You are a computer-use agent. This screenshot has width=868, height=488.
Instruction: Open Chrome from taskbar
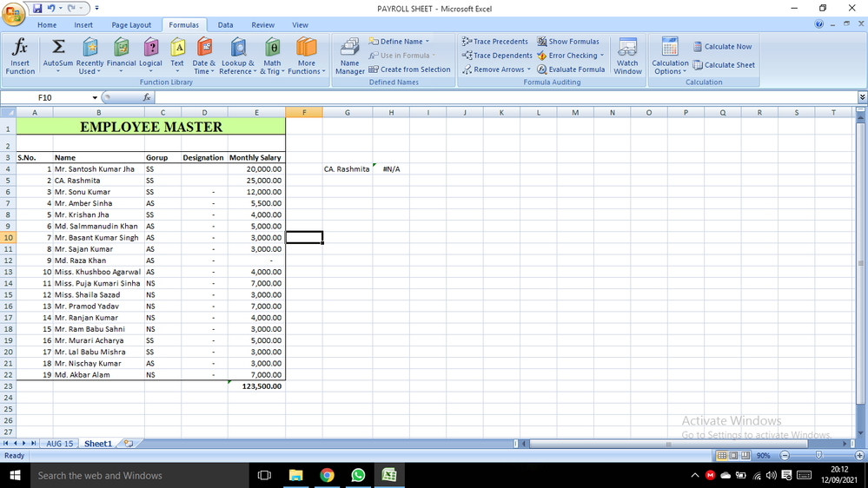tap(328, 475)
